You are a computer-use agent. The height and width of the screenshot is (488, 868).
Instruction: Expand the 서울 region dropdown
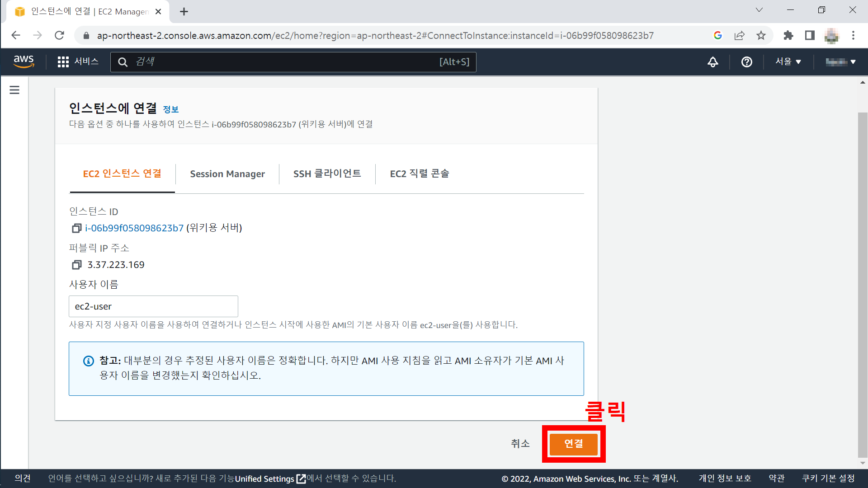pos(788,61)
